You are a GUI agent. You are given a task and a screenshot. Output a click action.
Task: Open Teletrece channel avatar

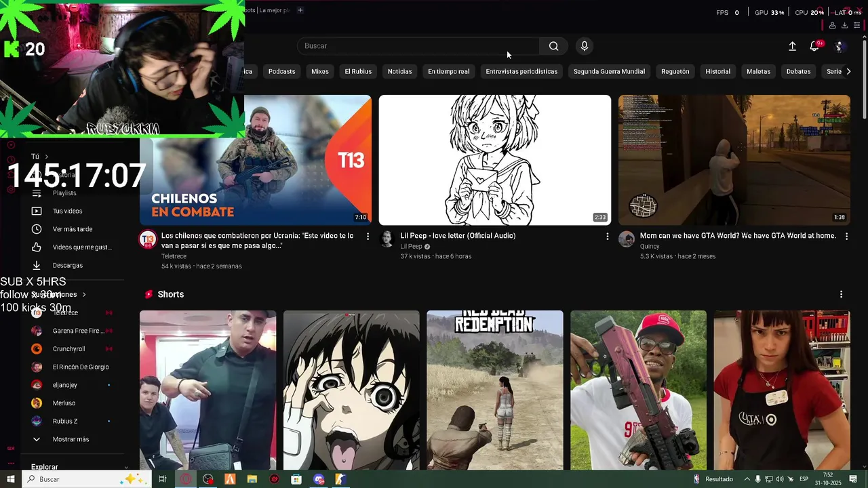(x=148, y=239)
